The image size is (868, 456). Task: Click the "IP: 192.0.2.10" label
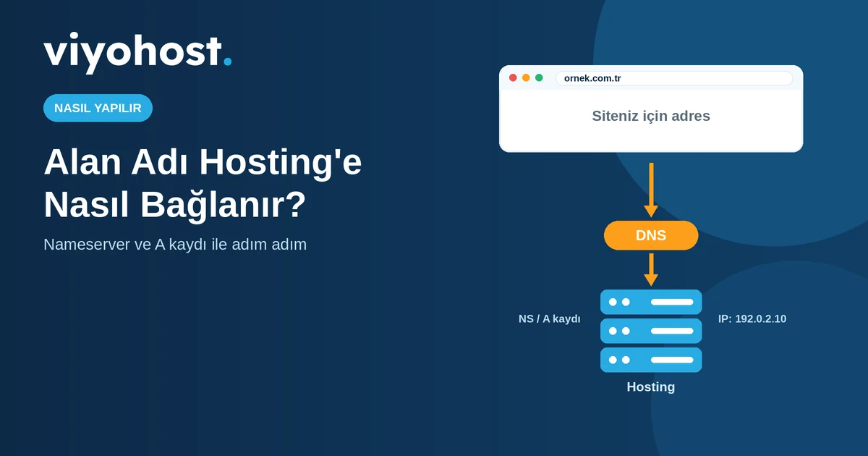[752, 318]
